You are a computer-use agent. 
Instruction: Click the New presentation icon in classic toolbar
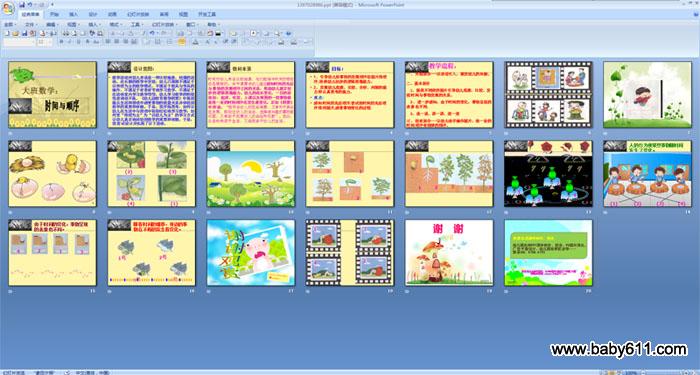7,33
